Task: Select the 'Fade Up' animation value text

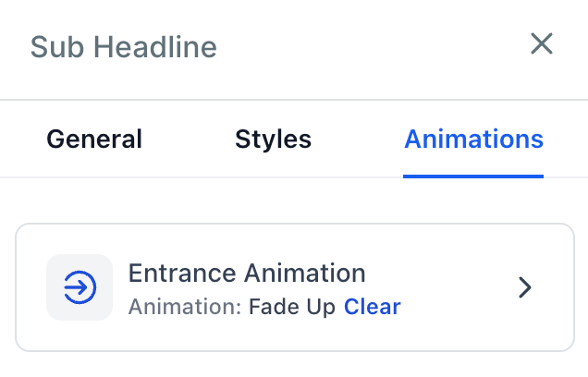Action: pyautogui.click(x=292, y=307)
